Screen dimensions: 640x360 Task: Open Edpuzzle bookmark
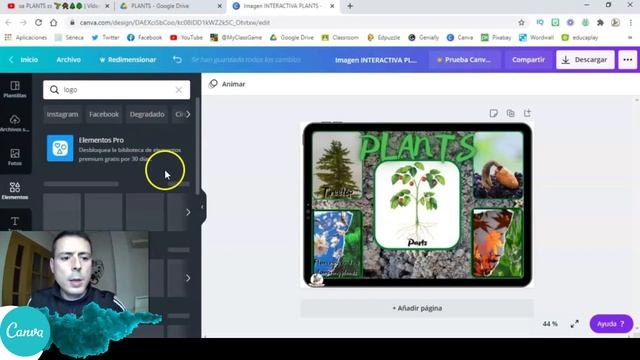coord(384,38)
